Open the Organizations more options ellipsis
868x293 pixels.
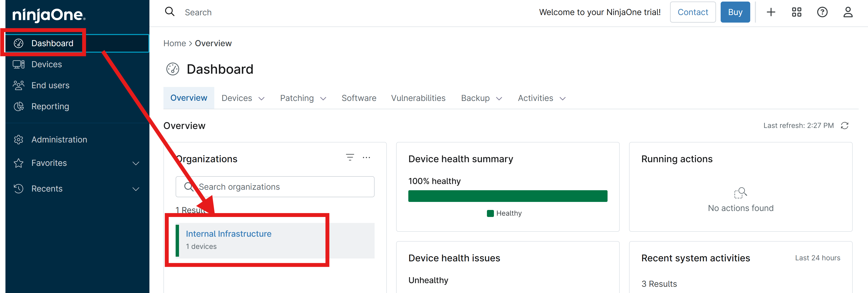(366, 157)
